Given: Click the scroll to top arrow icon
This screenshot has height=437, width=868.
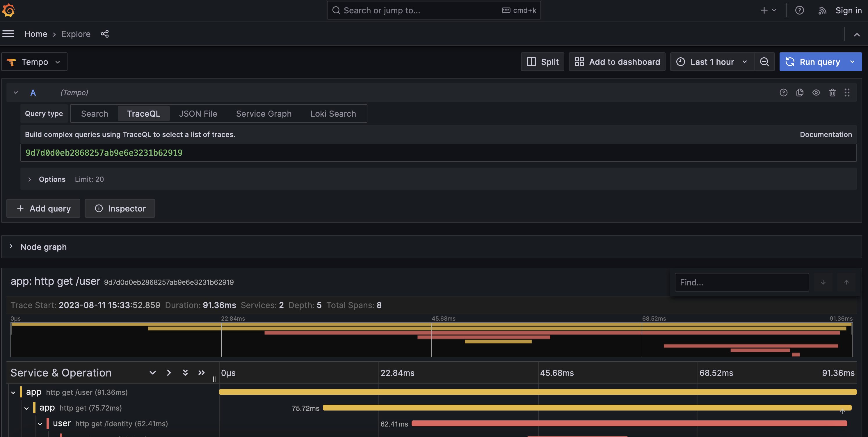Looking at the screenshot, I should [x=842, y=411].
